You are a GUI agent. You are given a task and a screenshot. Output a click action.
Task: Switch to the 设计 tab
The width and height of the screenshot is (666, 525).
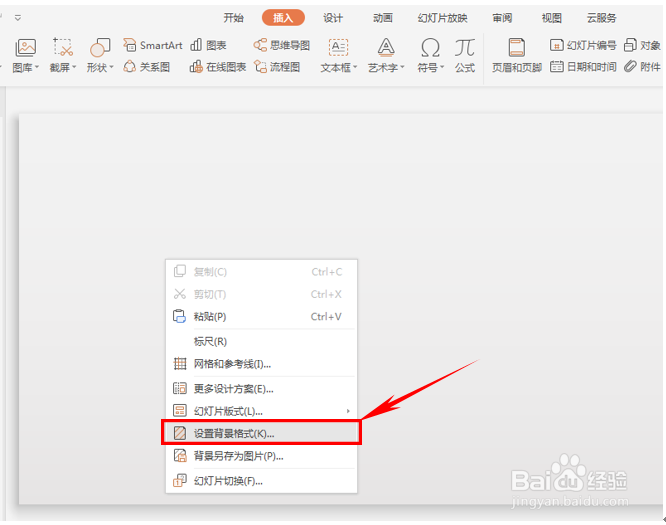pos(333,18)
